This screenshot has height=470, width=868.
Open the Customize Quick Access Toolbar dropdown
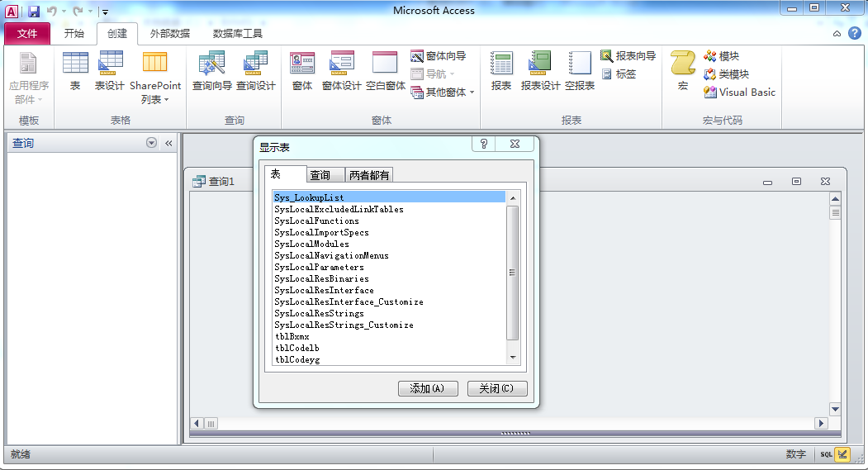[105, 12]
